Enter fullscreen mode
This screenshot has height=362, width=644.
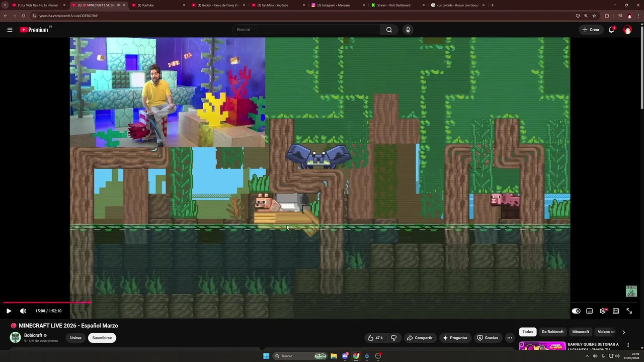coord(629,311)
